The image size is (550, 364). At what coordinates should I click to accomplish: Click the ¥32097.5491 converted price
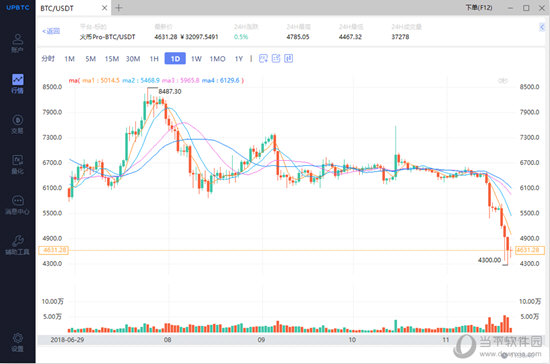pyautogui.click(x=199, y=37)
